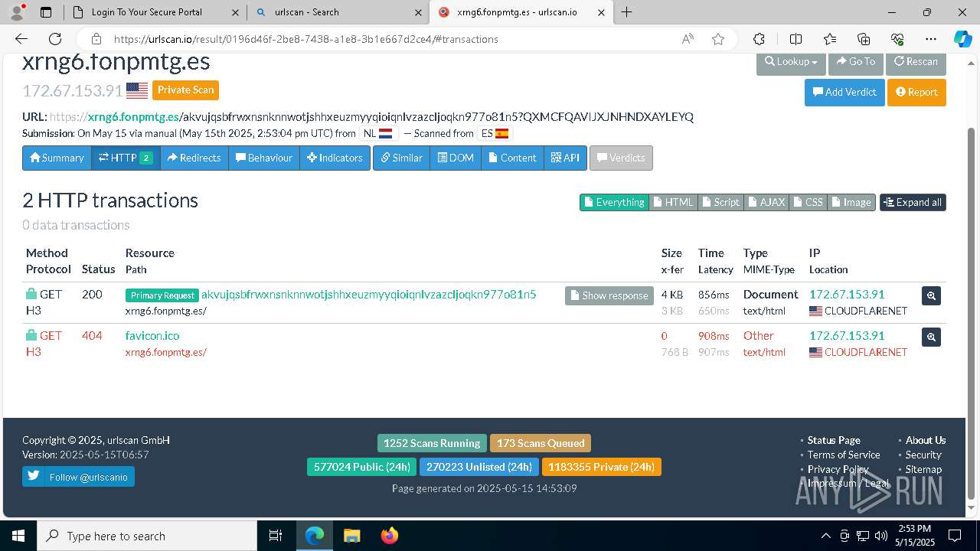Image resolution: width=980 pixels, height=551 pixels.
Task: Click CLOUDFLARENET in the favicon row
Action: coord(866,352)
